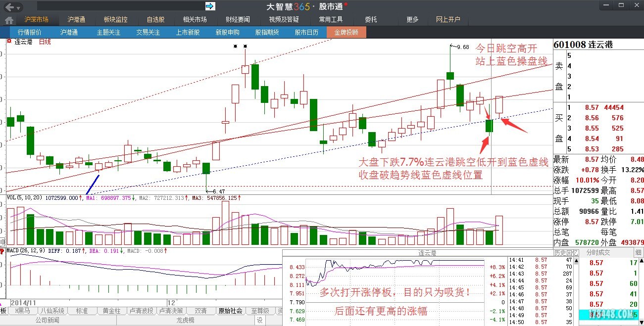Open the 龙虎榜 bottom panel

(186, 321)
